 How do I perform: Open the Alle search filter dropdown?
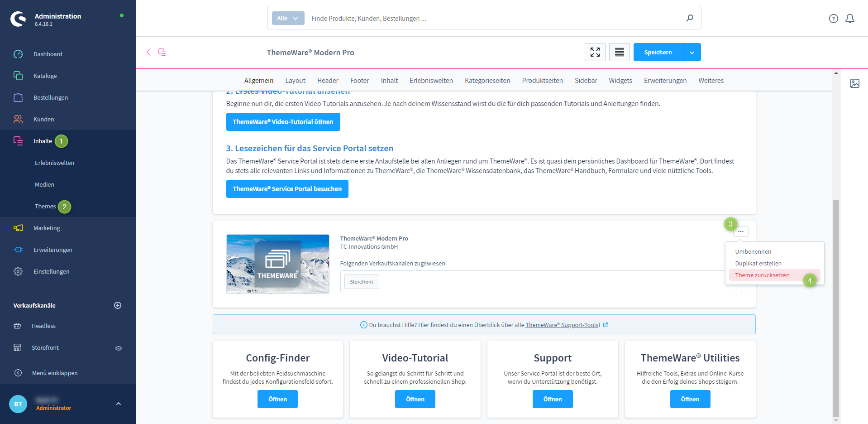[288, 18]
